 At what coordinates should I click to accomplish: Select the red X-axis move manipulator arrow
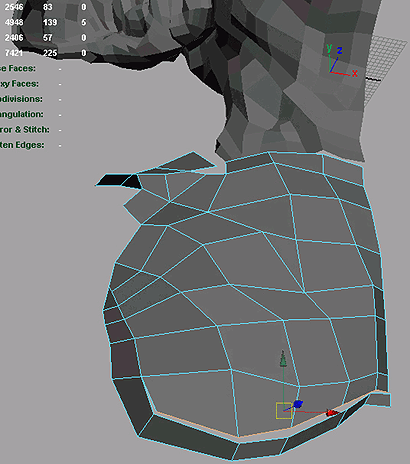[331, 413]
